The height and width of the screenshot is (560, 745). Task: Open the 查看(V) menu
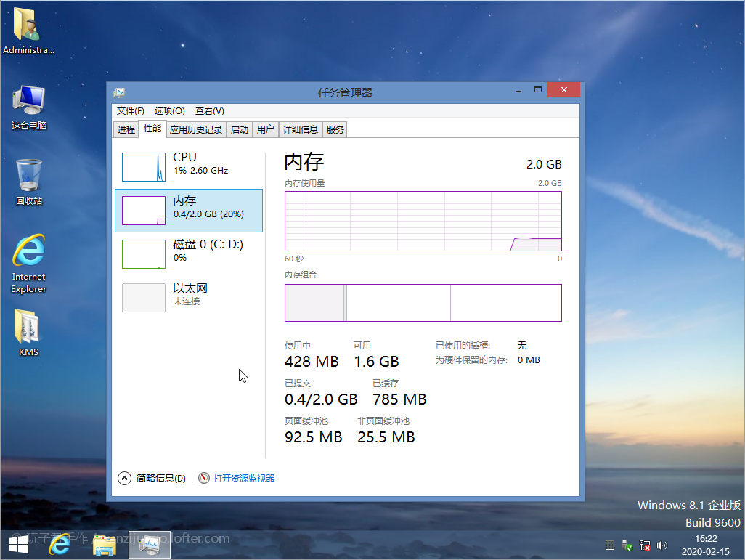coord(209,111)
